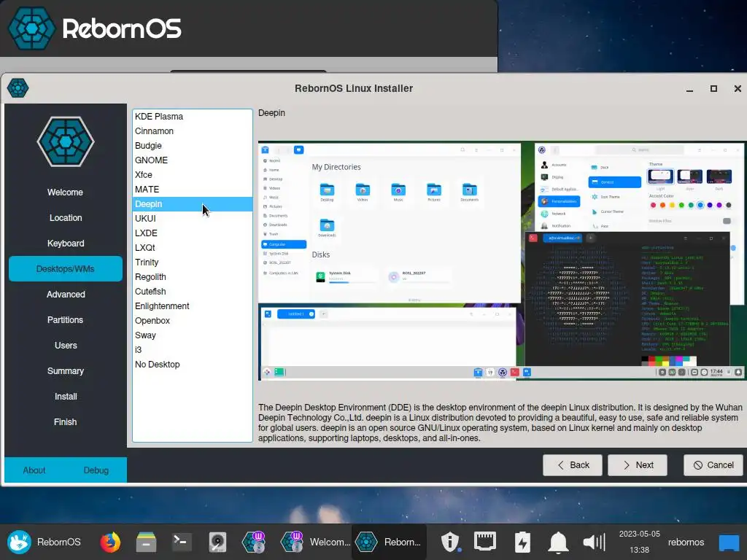Open network connection tray icon
Viewport: 747px width, 560px height.
tap(485, 542)
